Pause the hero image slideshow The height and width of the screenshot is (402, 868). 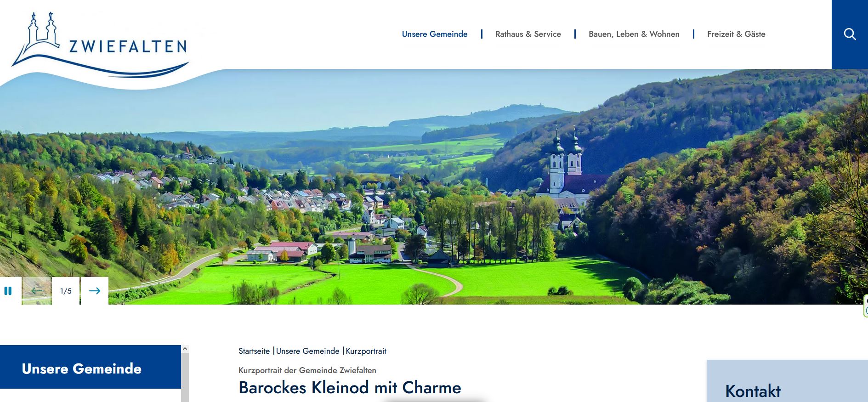(x=8, y=291)
